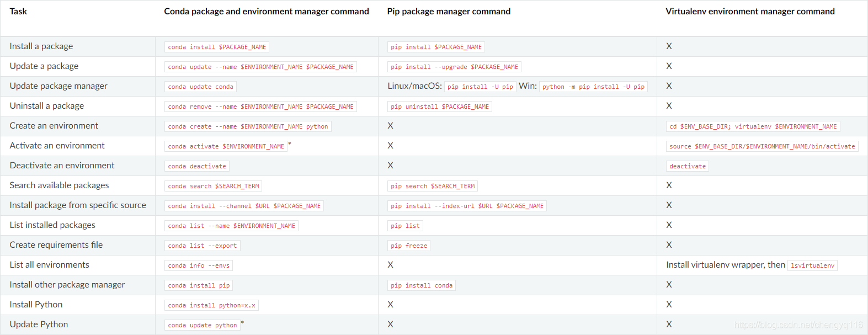Click 'Conda package and environment manager command' header
This screenshot has height=335, width=868.
pyautogui.click(x=267, y=12)
